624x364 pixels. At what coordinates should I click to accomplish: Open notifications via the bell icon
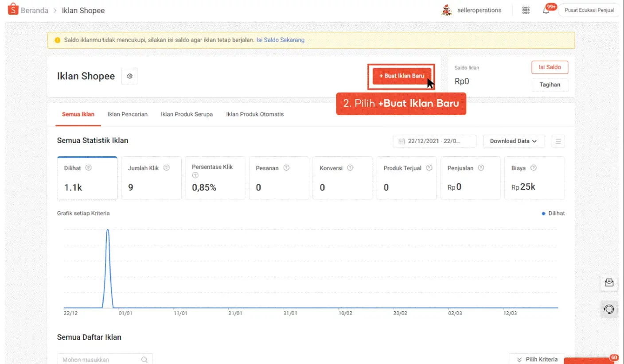click(546, 10)
